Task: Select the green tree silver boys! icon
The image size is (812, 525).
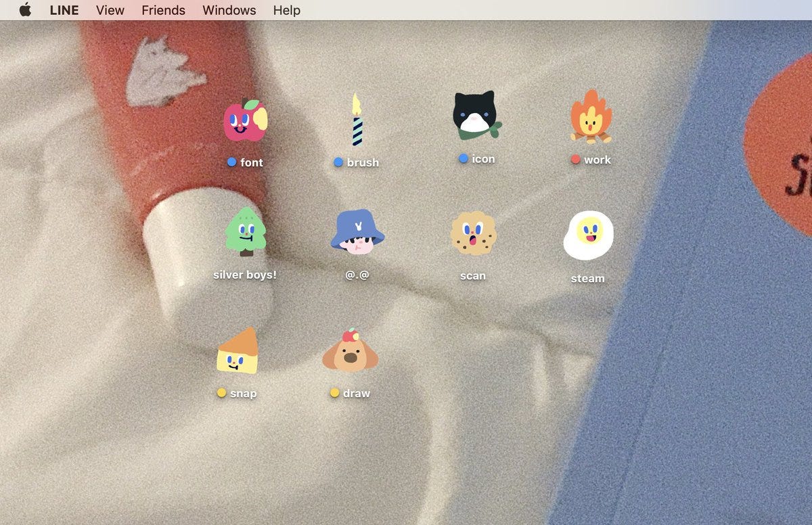Action: click(245, 231)
